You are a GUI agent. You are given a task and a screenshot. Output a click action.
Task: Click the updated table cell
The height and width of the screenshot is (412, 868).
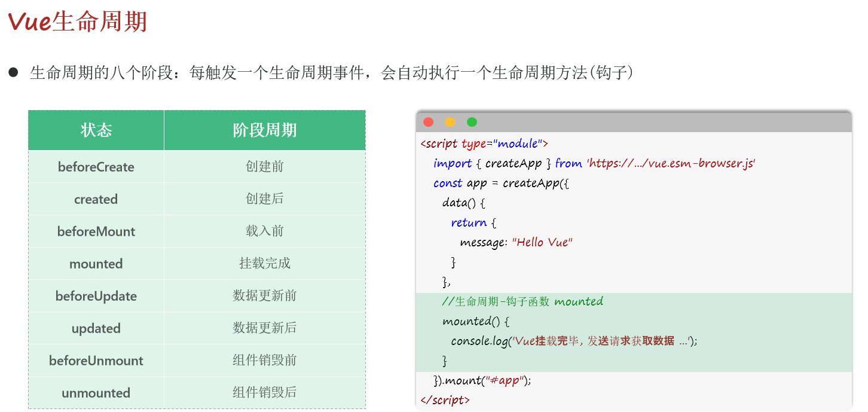pos(96,328)
